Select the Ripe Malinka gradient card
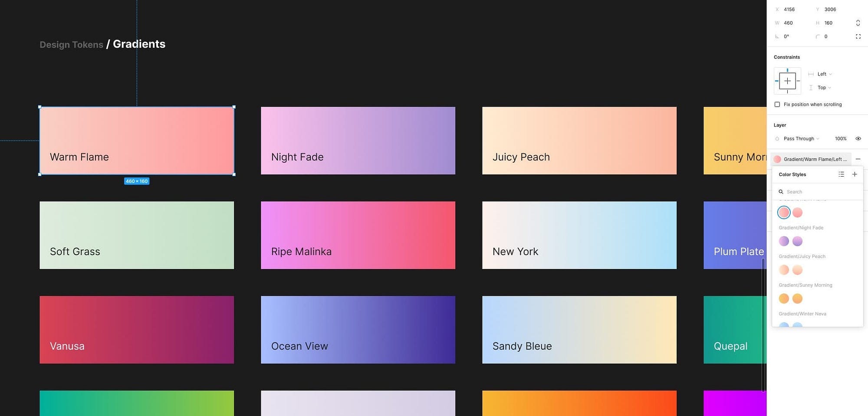This screenshot has width=868, height=416. click(x=358, y=235)
